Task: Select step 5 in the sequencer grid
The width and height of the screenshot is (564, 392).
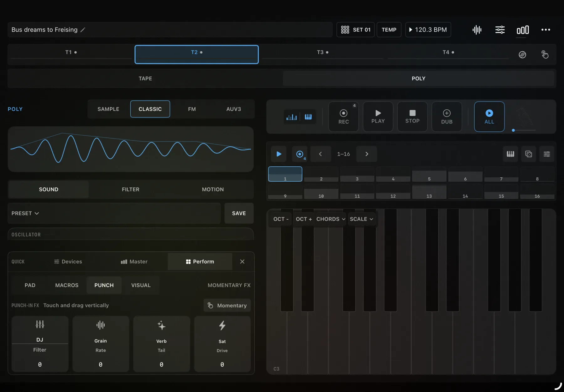Action: [x=429, y=174]
